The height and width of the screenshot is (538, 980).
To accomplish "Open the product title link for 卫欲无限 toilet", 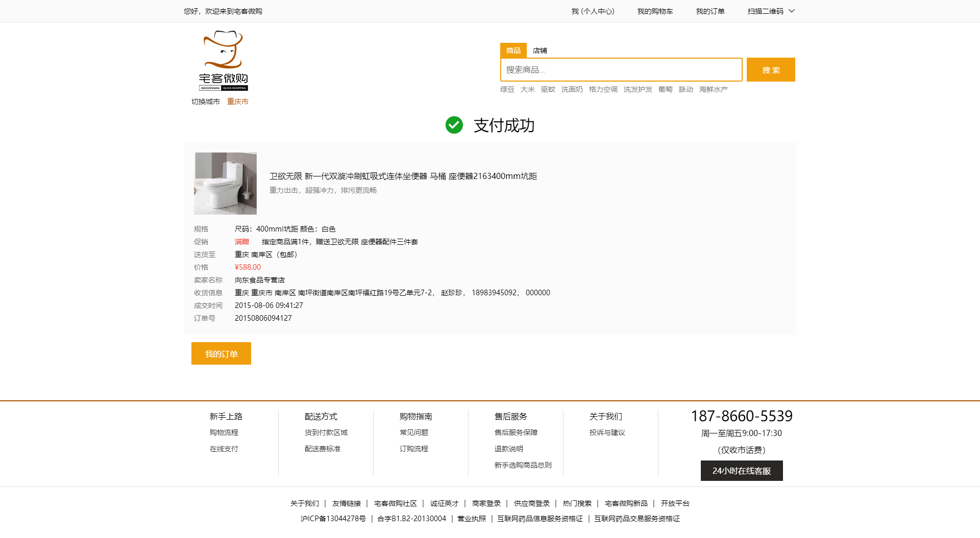I will pyautogui.click(x=403, y=176).
